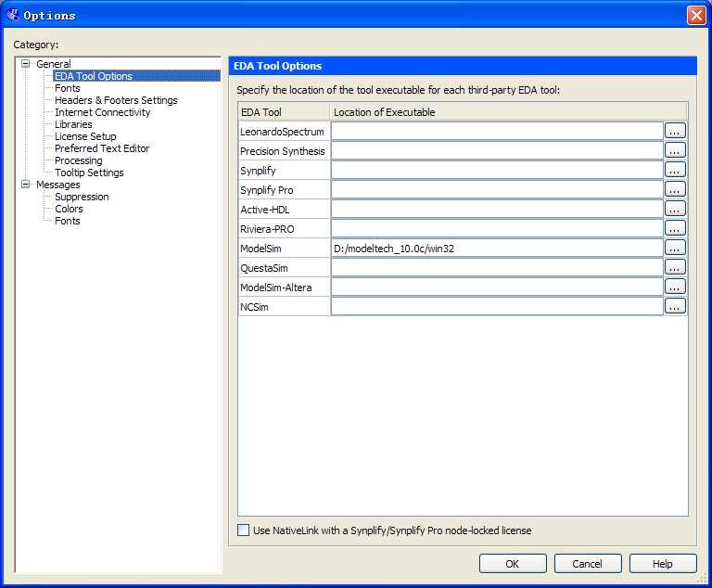This screenshot has height=588, width=712.
Task: Open Fonts under the Messages category
Action: coord(67,221)
